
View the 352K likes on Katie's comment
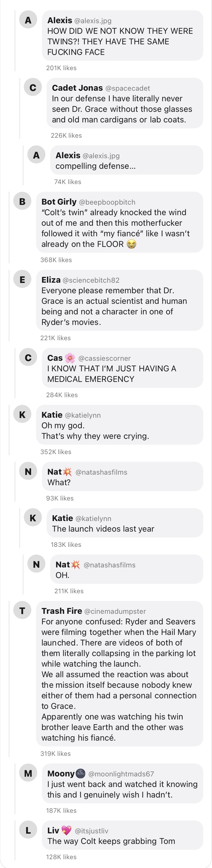coord(56,452)
